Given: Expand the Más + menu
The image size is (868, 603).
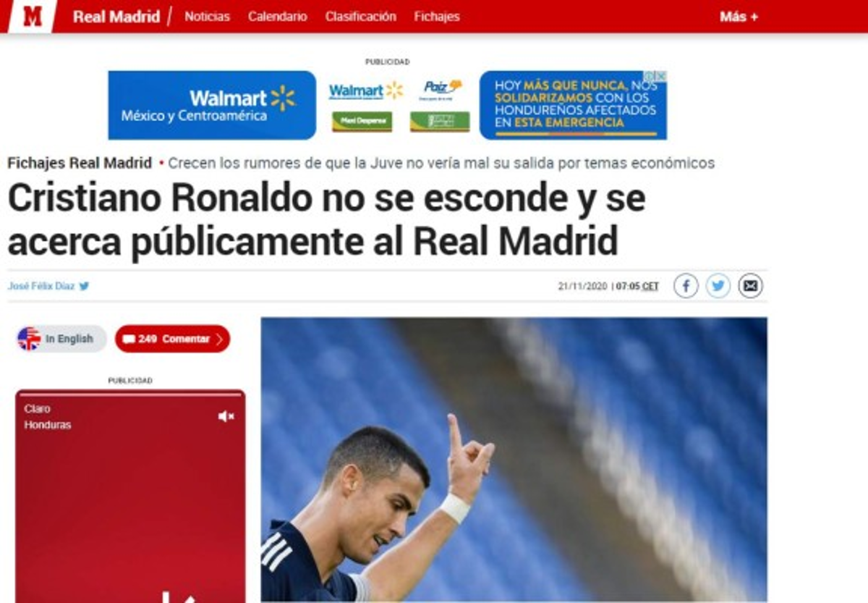Looking at the screenshot, I should coord(739,17).
